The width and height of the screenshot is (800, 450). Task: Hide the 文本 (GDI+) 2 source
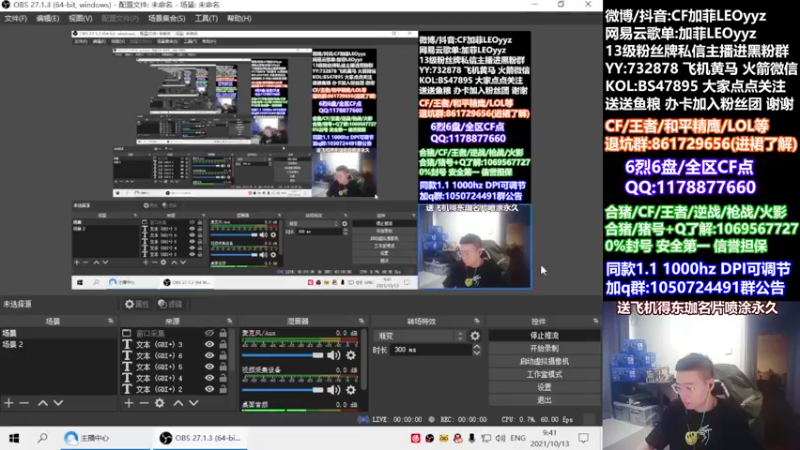[209, 389]
